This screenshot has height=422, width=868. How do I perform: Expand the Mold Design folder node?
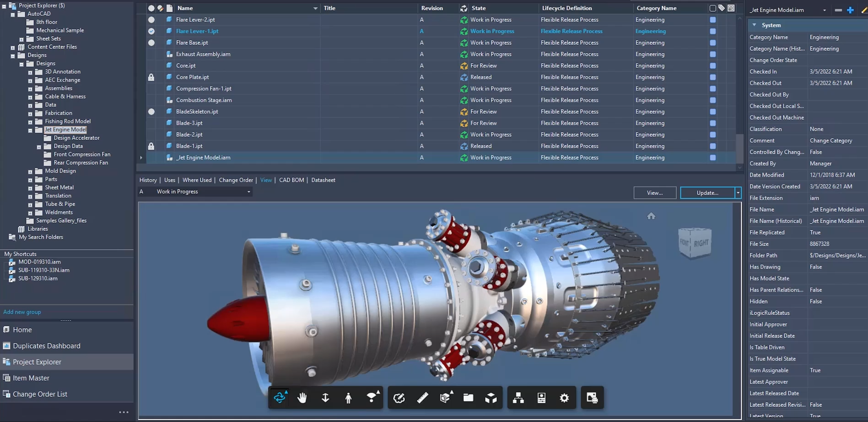click(x=30, y=172)
